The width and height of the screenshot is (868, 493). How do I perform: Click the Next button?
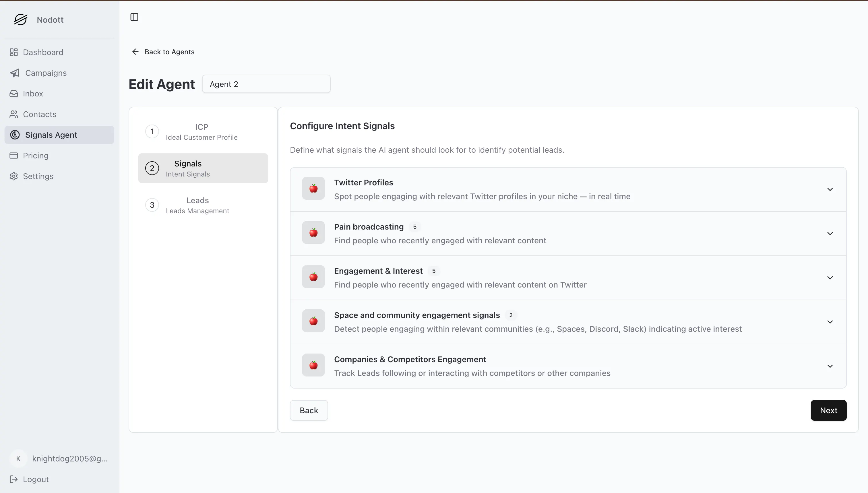click(x=828, y=410)
